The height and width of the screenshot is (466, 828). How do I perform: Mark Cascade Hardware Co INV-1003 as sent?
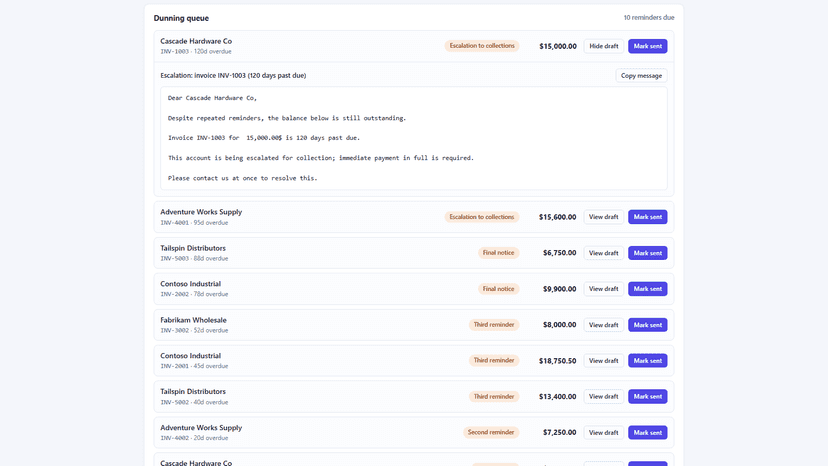[x=647, y=46]
